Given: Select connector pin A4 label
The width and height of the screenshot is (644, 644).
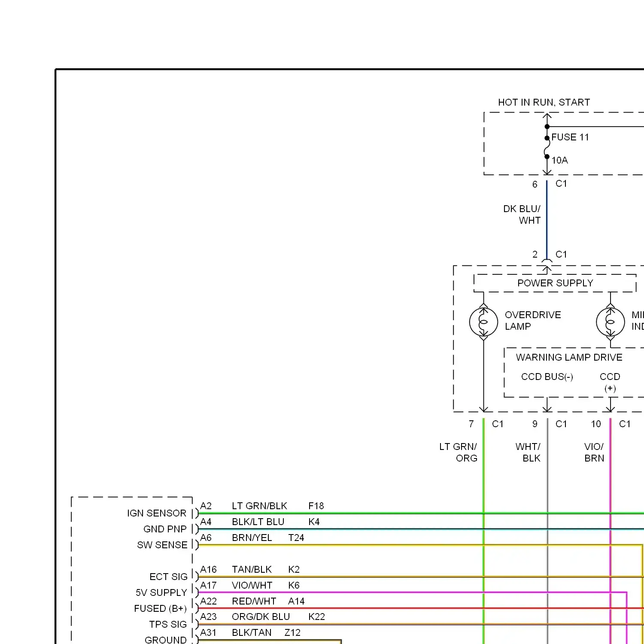Looking at the screenshot, I should click(x=206, y=522).
